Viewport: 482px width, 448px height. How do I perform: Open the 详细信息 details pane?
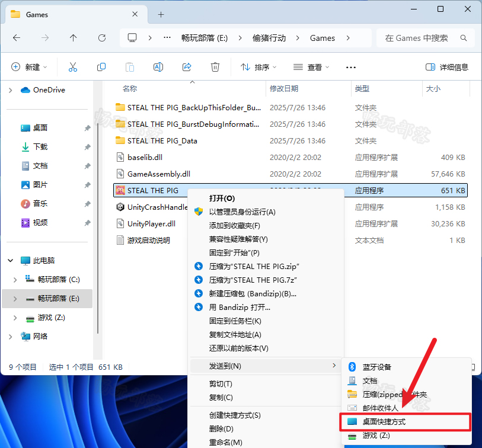coord(446,67)
